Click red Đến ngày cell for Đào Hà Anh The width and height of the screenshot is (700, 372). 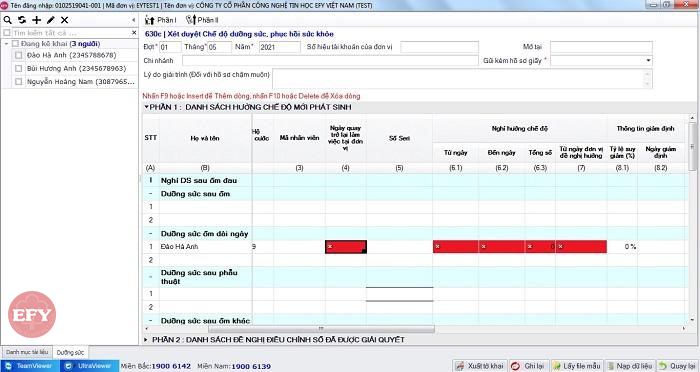pos(501,247)
